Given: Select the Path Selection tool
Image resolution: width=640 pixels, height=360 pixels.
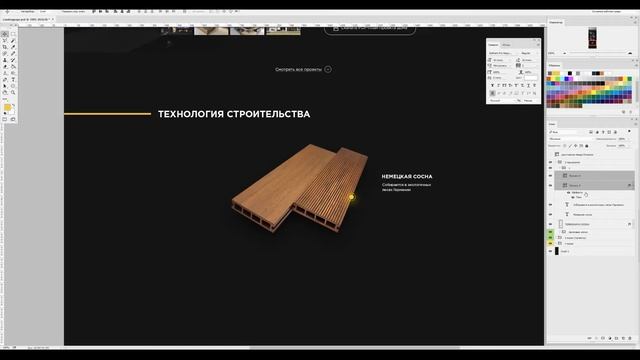Looking at the screenshot, I should point(4,86).
